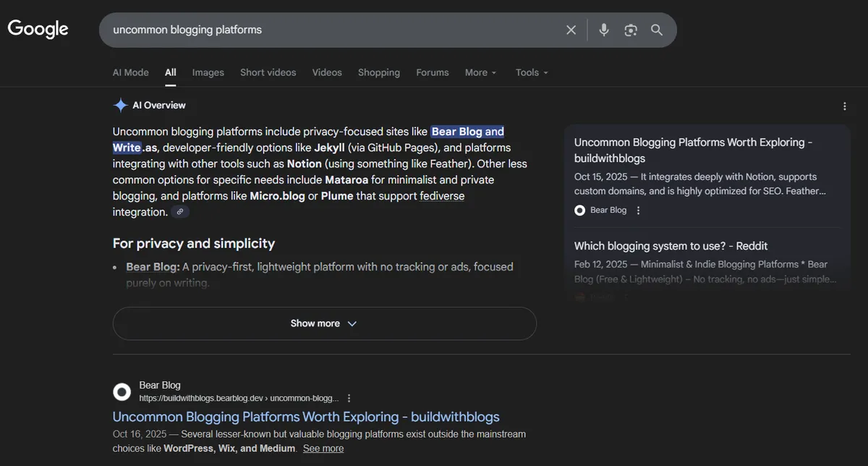
Task: Expand the More search filters dropdown
Action: coord(480,72)
